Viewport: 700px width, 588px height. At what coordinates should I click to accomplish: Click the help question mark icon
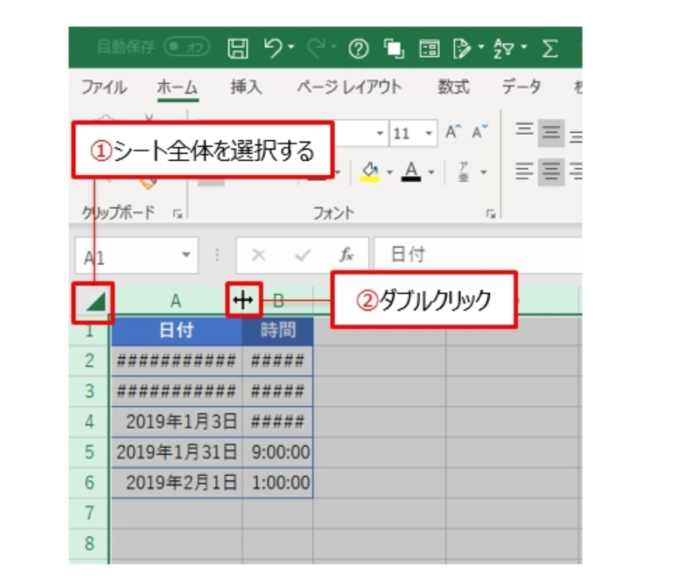pyautogui.click(x=357, y=49)
